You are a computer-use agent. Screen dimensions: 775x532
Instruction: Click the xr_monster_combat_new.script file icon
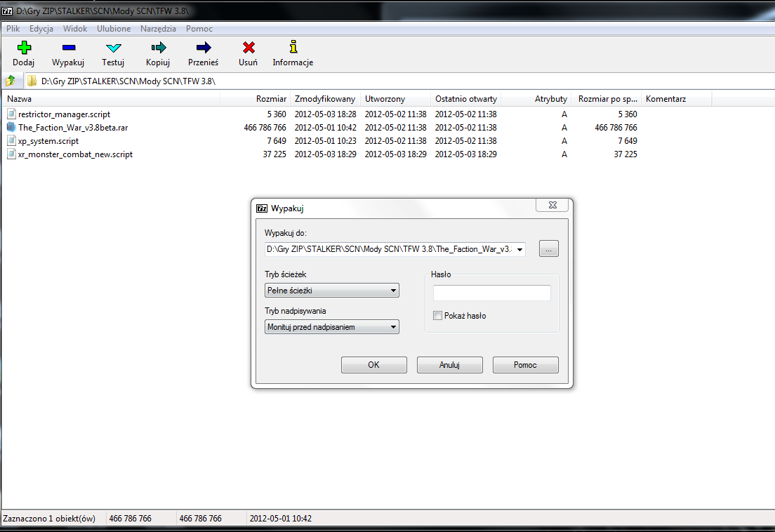[x=11, y=154]
